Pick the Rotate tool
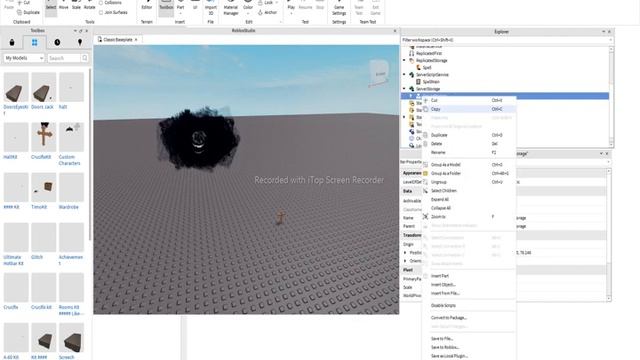The image size is (640, 360). point(89,7)
